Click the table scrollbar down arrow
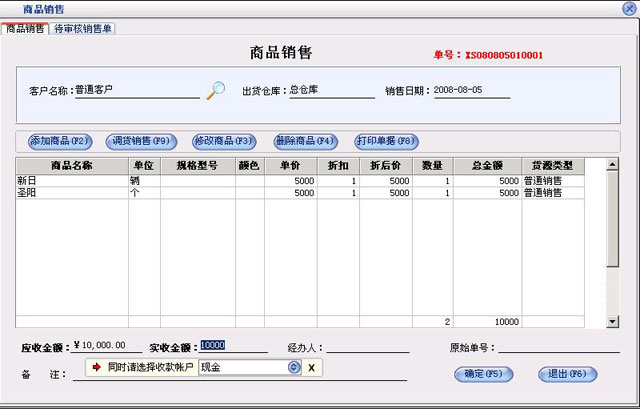640x409 pixels. click(613, 322)
